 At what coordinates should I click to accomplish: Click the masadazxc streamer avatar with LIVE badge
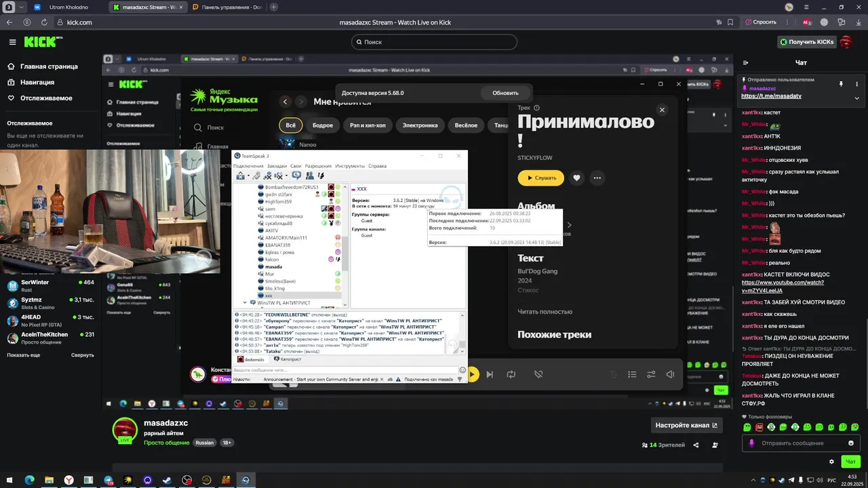(125, 430)
